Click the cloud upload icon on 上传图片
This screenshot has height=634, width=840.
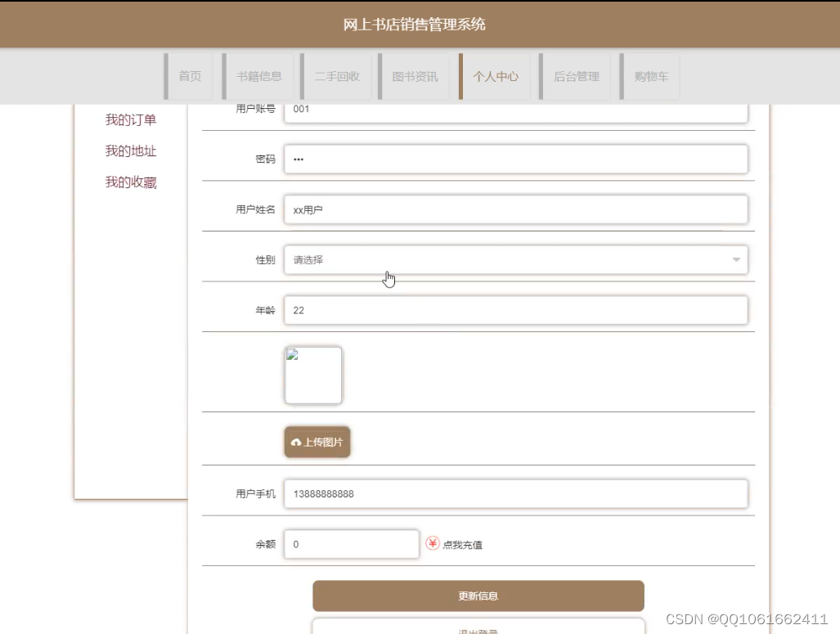click(x=296, y=442)
